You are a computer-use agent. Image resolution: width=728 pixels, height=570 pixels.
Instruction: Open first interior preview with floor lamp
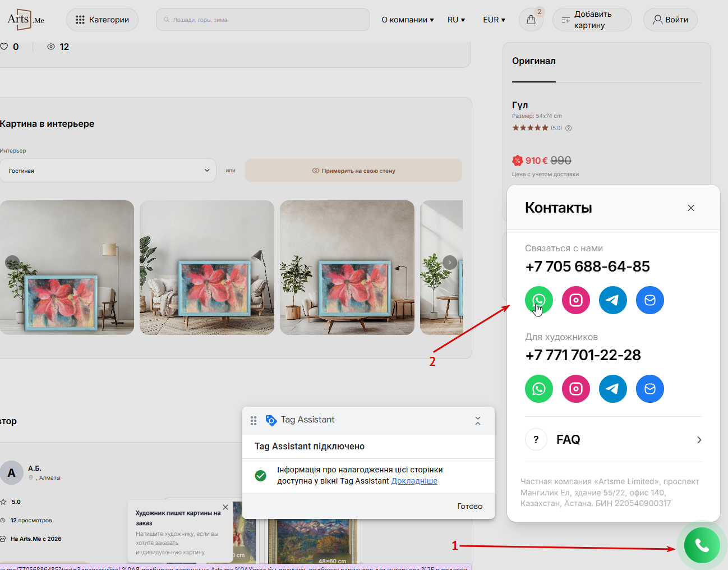pyautogui.click(x=67, y=268)
